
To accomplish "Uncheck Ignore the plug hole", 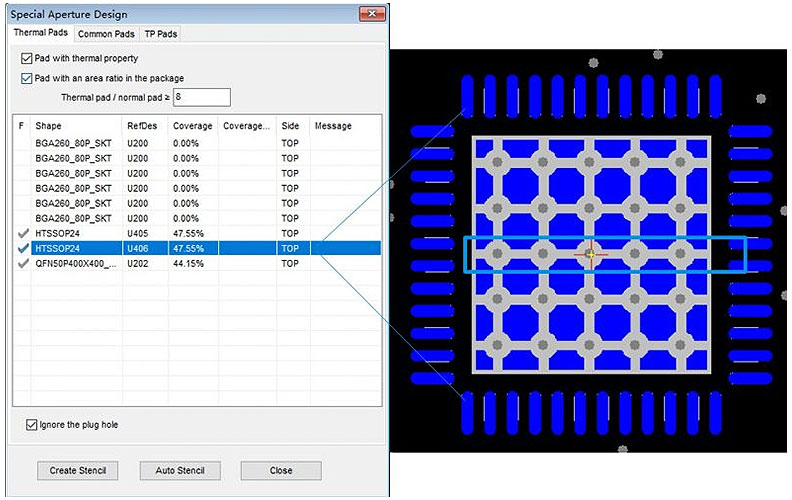I will (33, 425).
